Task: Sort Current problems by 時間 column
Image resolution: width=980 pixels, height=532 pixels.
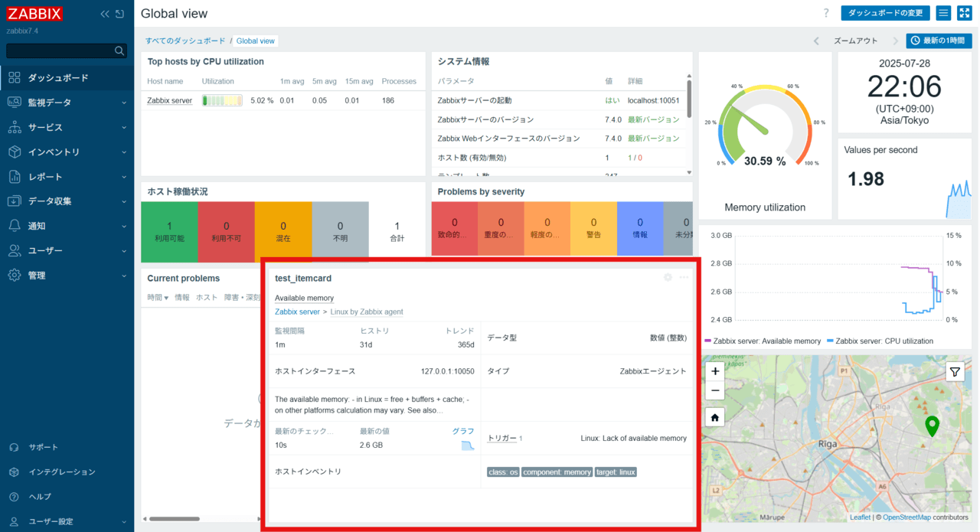Action: pyautogui.click(x=158, y=297)
